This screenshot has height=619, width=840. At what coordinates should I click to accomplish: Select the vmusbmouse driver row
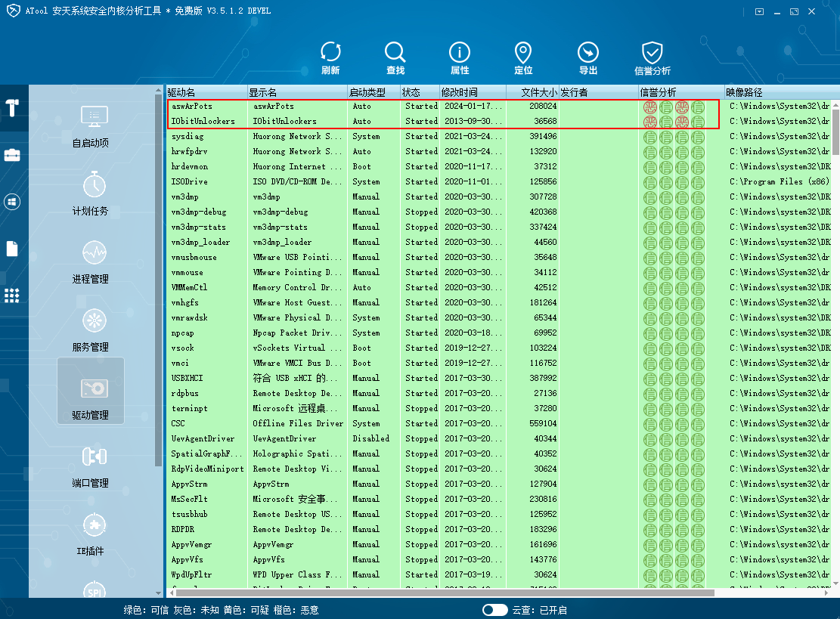tap(498, 257)
